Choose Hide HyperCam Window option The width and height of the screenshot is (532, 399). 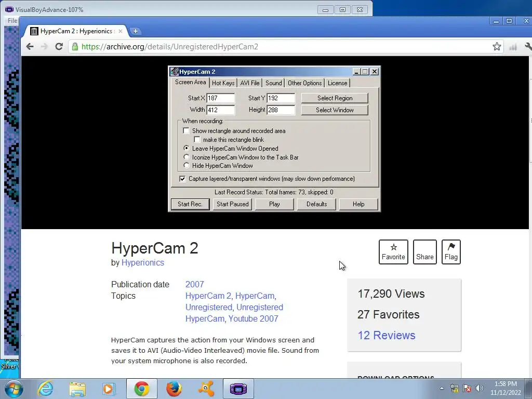(187, 166)
